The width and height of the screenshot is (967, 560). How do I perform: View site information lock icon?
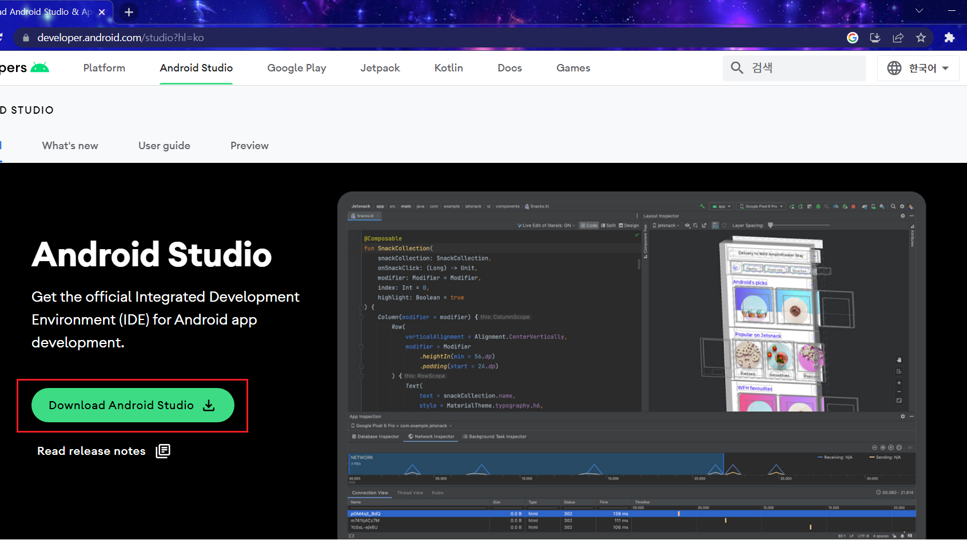pos(25,38)
